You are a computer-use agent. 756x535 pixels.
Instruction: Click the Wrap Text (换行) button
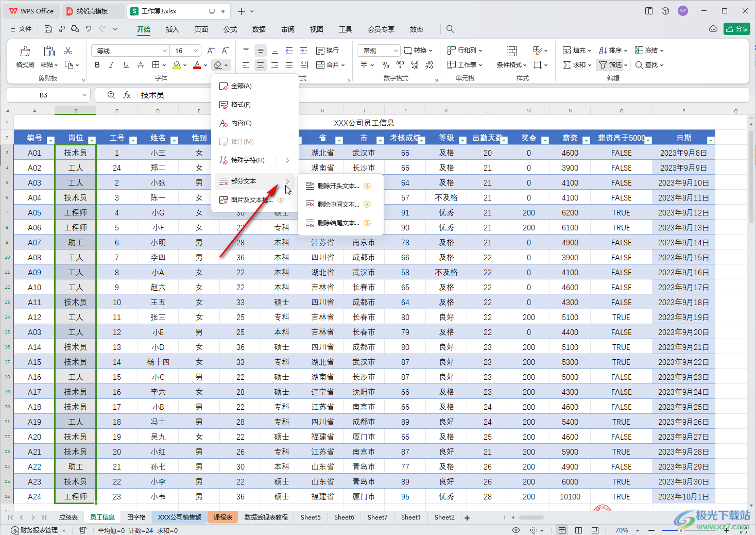(x=328, y=51)
